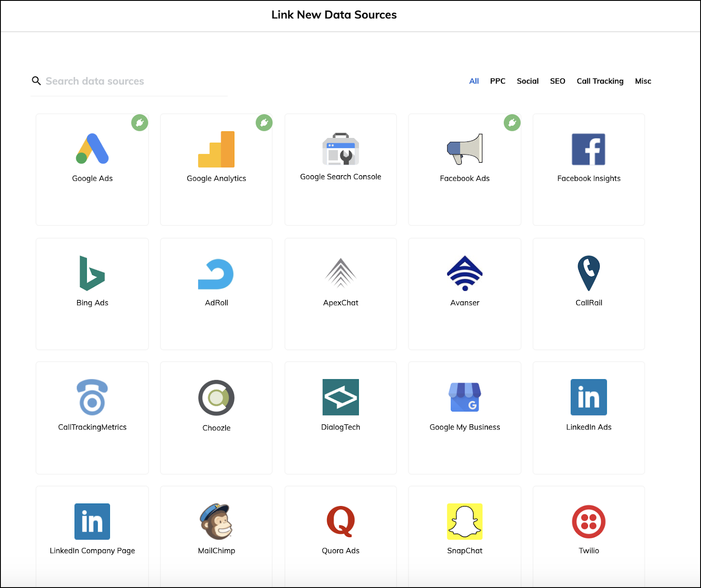Screen dimensions: 701x588
Task: Click the SnapChat label text
Action: [464, 550]
